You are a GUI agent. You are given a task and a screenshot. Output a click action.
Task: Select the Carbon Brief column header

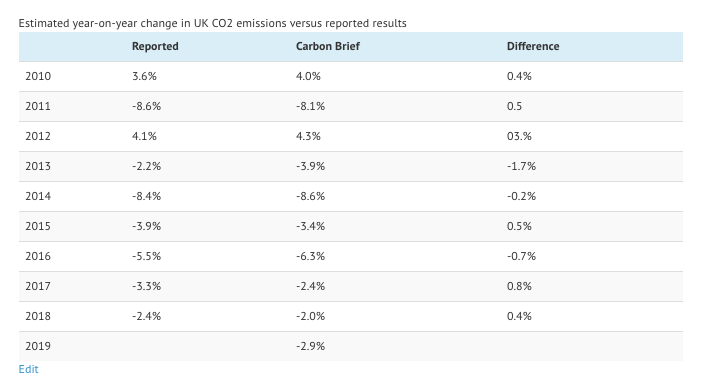pyautogui.click(x=328, y=46)
